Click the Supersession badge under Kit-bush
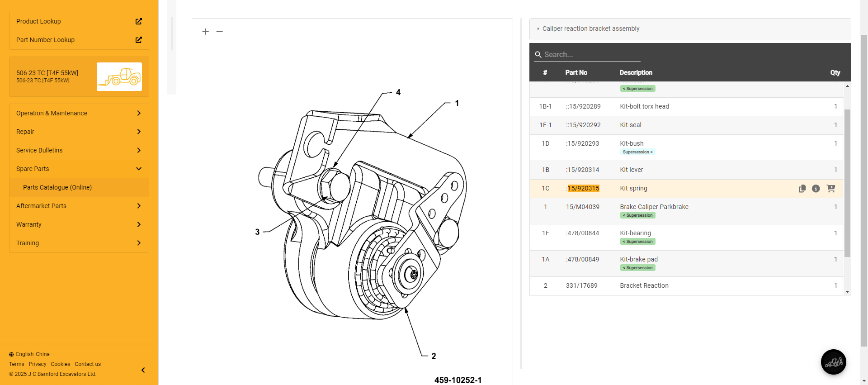 pyautogui.click(x=637, y=152)
